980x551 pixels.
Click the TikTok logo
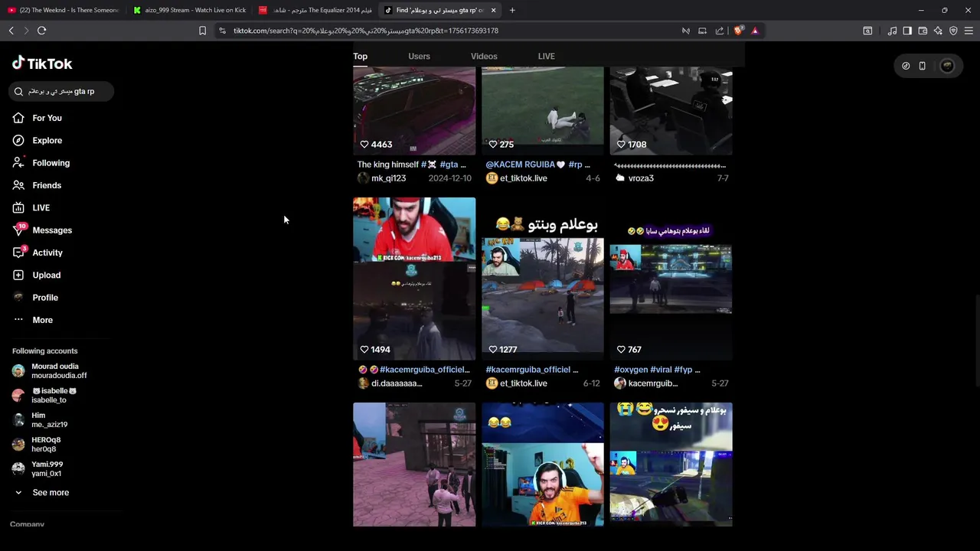42,64
